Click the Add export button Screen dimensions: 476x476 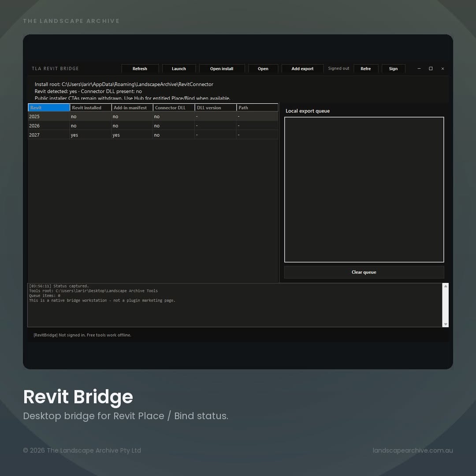(x=302, y=69)
